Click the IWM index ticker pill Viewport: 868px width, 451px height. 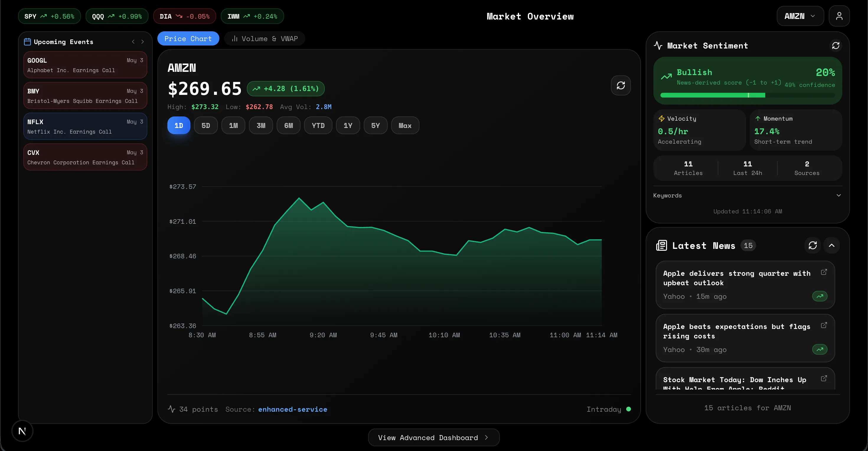(252, 16)
